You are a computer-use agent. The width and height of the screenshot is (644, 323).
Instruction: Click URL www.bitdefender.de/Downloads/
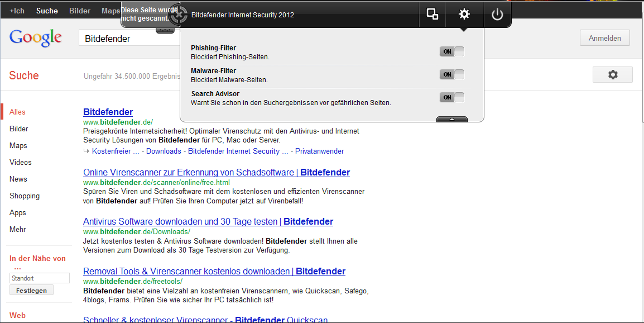click(136, 232)
